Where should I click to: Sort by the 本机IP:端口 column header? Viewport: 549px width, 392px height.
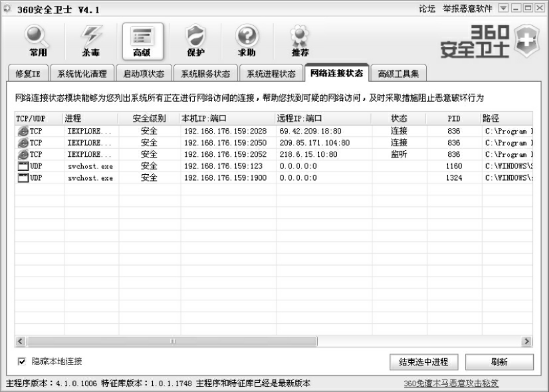pos(228,118)
